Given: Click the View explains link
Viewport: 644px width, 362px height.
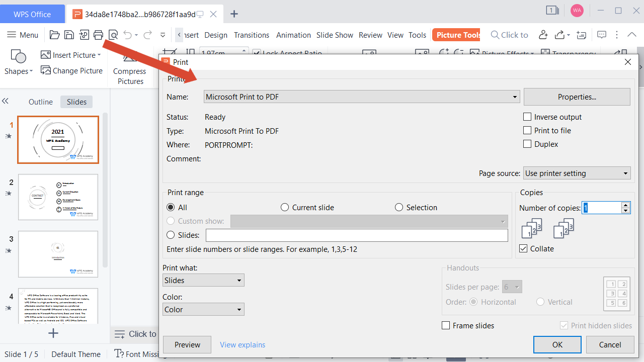Looking at the screenshot, I should tap(243, 344).
